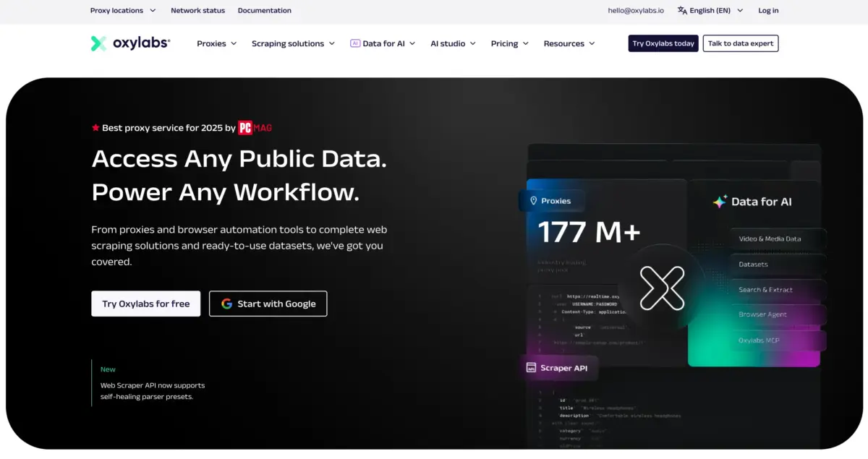Expand the Resources menu
868x459 pixels.
[570, 43]
